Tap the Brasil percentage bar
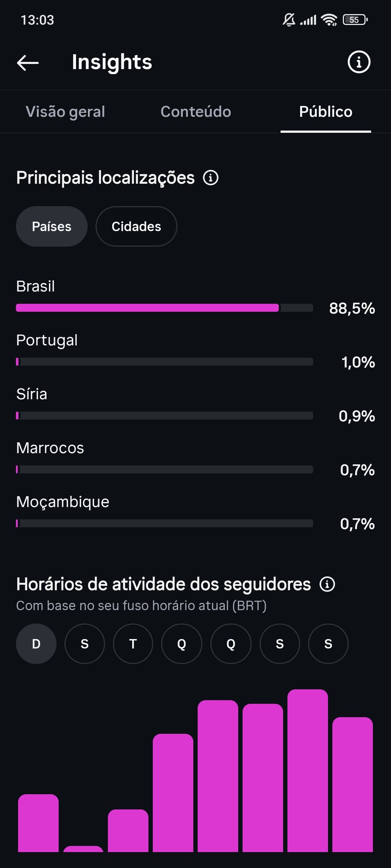This screenshot has width=391, height=868. click(x=164, y=308)
